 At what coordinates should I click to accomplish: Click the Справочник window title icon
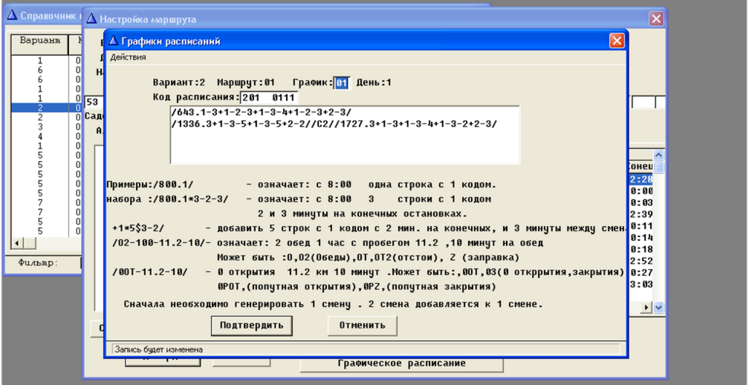point(12,15)
